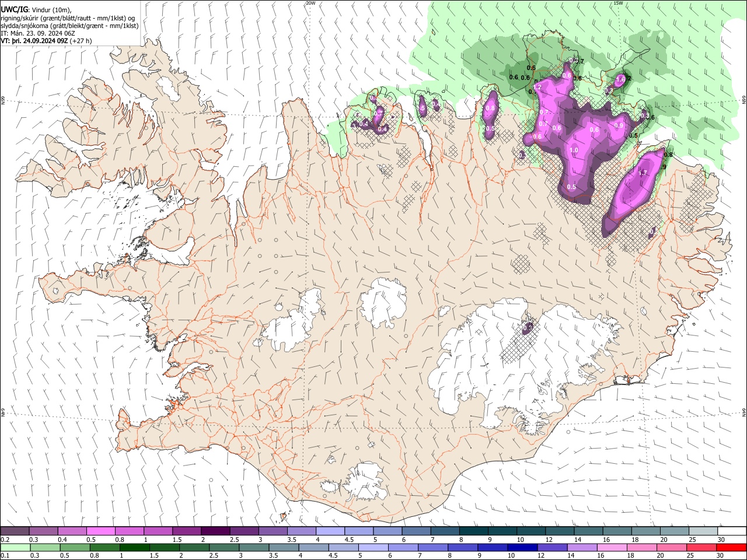Screen dimensions: 747x560
Task: Click the '30' label in the snow legend
Action: [721, 540]
